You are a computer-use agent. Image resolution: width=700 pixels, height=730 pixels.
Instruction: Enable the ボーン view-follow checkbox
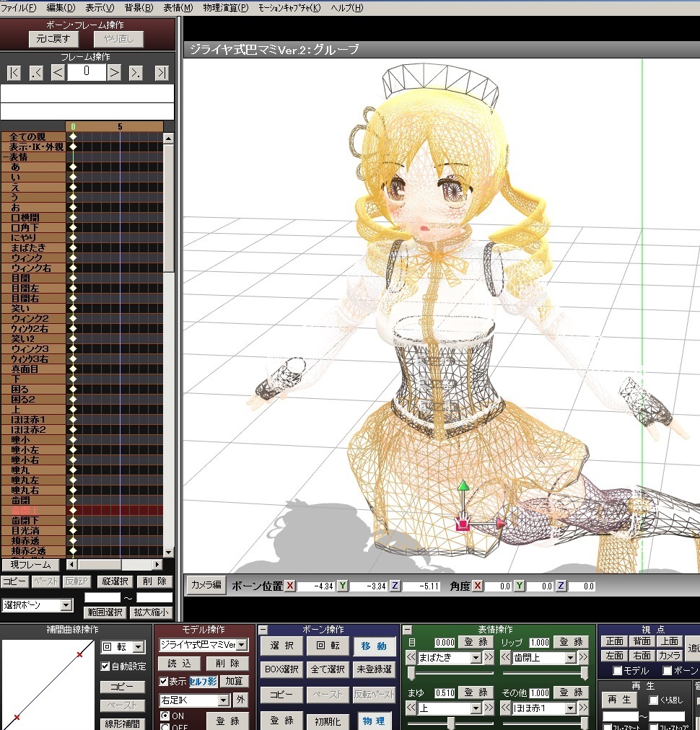click(668, 670)
